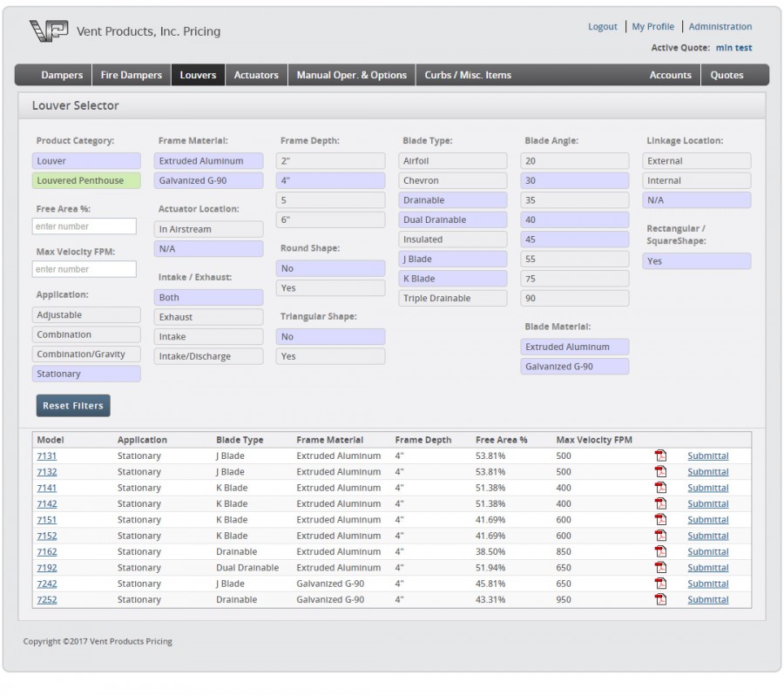Switch to the Fire Dampers tab
Screen dimensions: 784x695
tap(132, 75)
